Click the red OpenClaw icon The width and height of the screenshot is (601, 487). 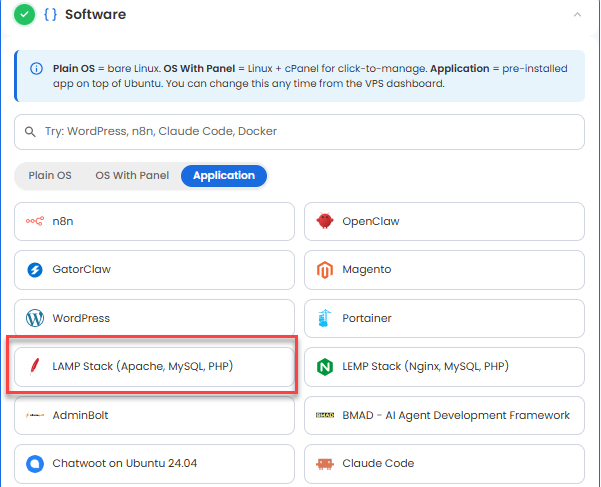click(x=325, y=221)
